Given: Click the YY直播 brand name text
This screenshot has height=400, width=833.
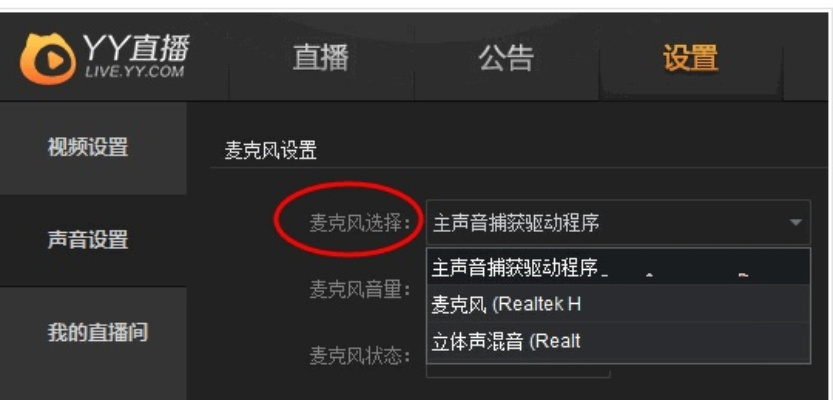Looking at the screenshot, I should click(135, 49).
